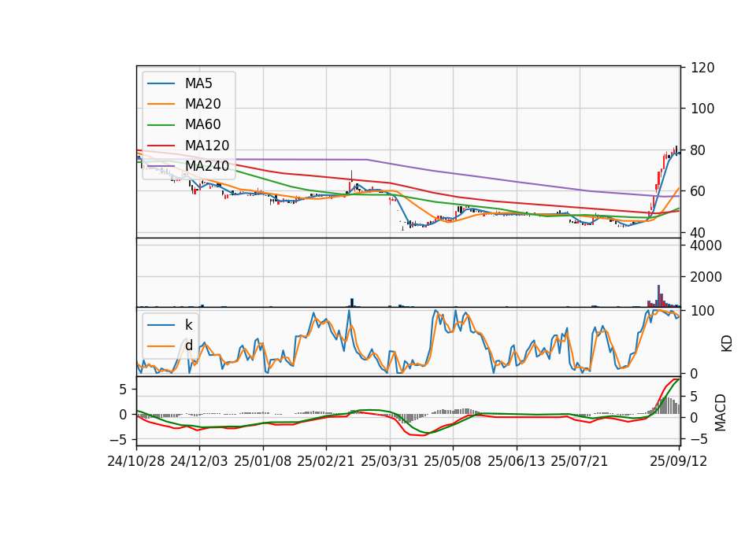Click the orange MA20 legend line swatch
Image resolution: width=756 pixels, height=543 pixels.
coord(161,105)
